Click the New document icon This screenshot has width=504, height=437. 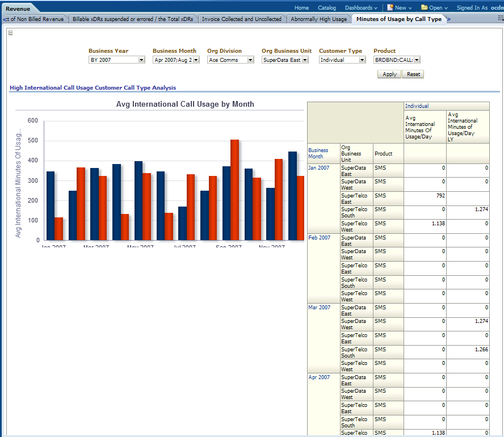[x=390, y=8]
